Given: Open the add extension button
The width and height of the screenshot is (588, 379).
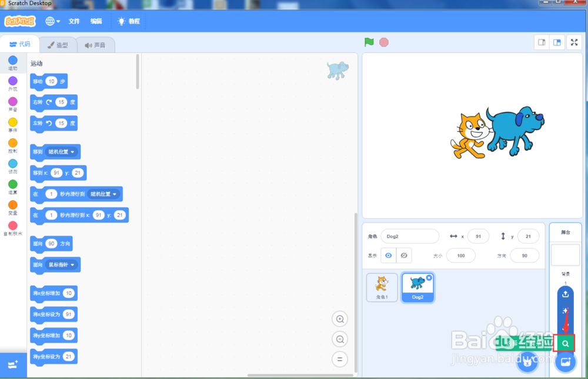Looking at the screenshot, I should pyautogui.click(x=13, y=365).
